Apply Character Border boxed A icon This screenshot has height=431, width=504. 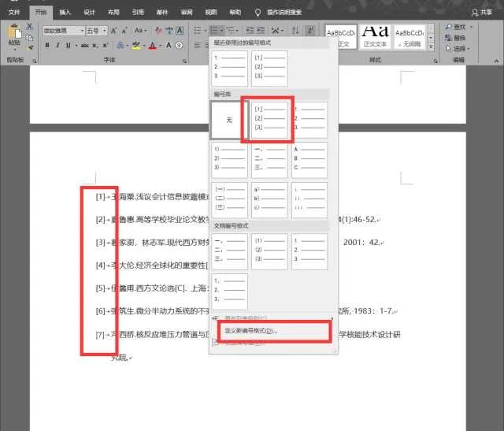(180, 31)
